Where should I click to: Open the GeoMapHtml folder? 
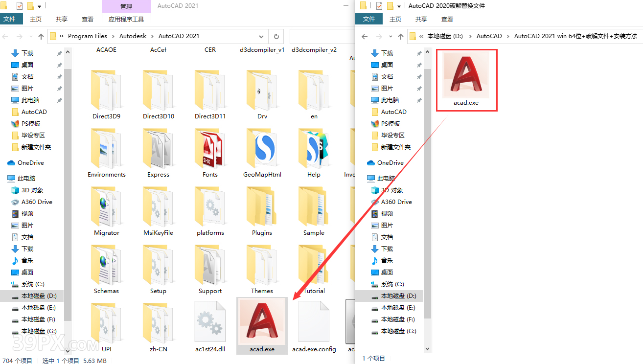tap(262, 153)
